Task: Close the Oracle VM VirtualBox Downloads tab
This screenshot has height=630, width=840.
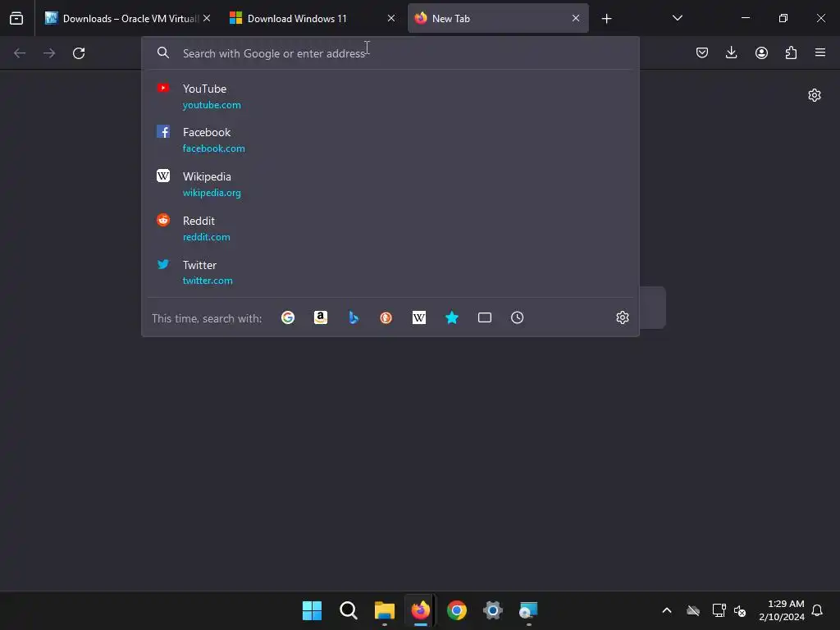Action: point(207,18)
